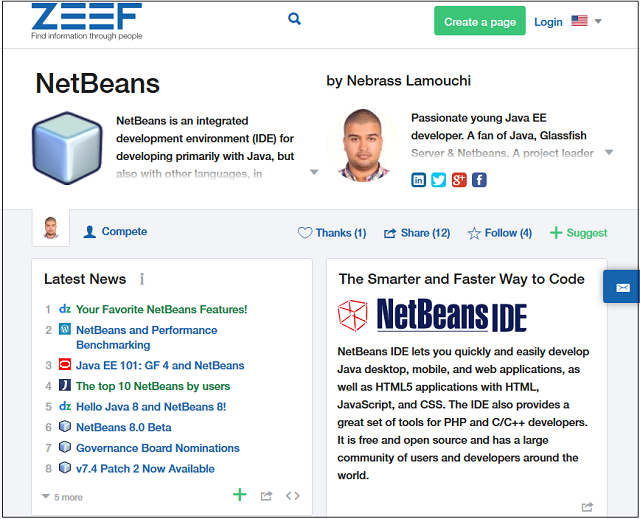Open The top 10 NetBeans by users
This screenshot has width=640, height=519.
(153, 386)
